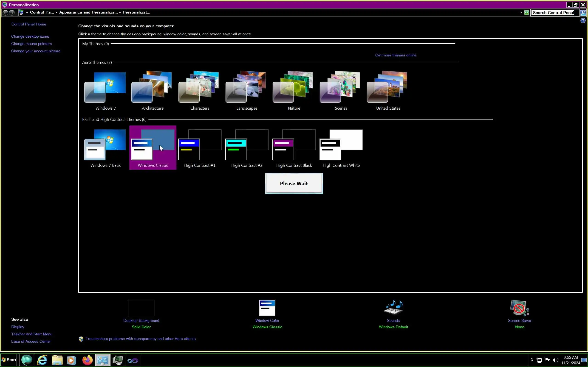The image size is (588, 367).
Task: Open the Screen Saver icon
Action: (519, 308)
